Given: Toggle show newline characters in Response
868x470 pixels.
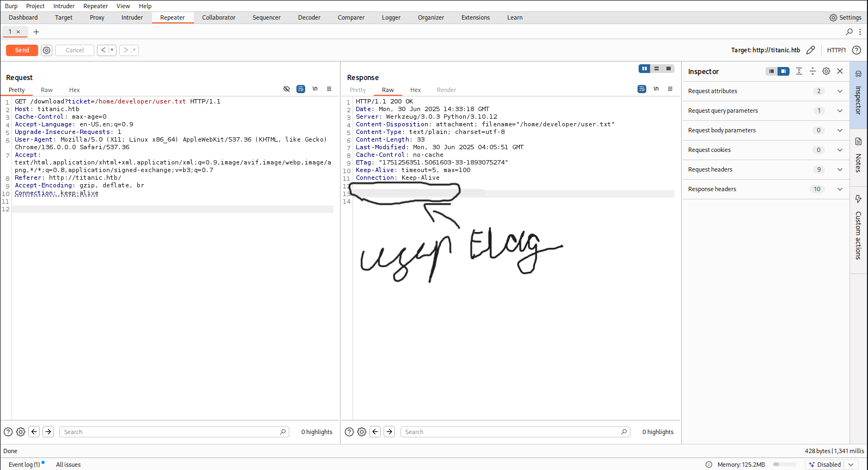Looking at the screenshot, I should (x=656, y=89).
